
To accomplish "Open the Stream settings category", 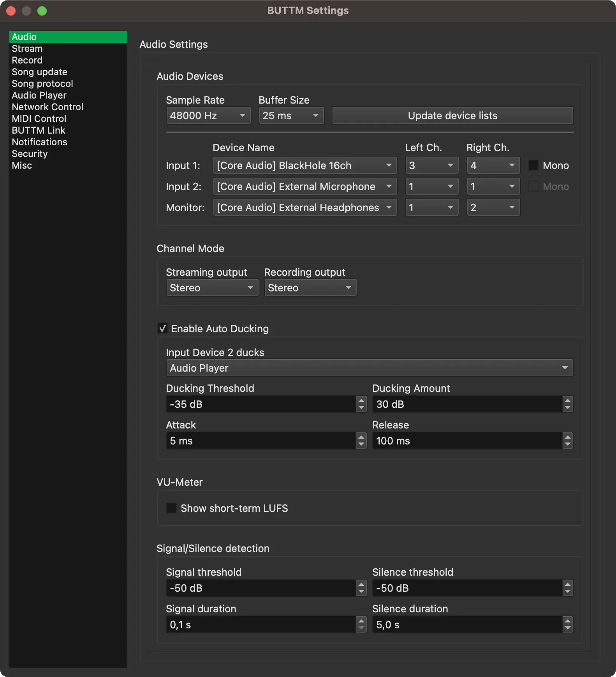I will 68,48.
